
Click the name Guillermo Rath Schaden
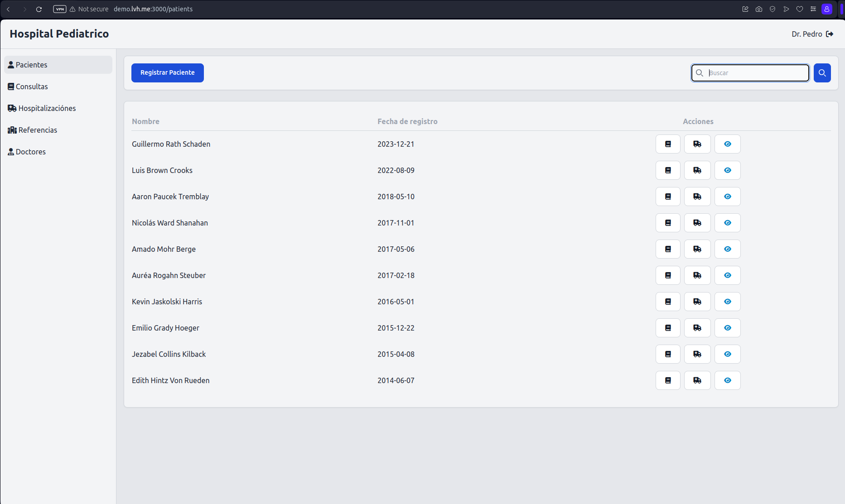pos(171,144)
